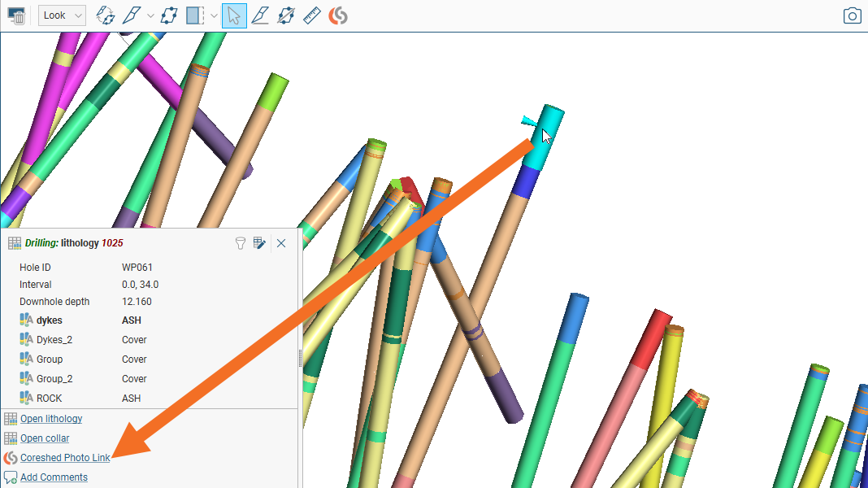Screen dimensions: 868x488
Task: Take a screenshot with camera icon
Action: tap(852, 15)
